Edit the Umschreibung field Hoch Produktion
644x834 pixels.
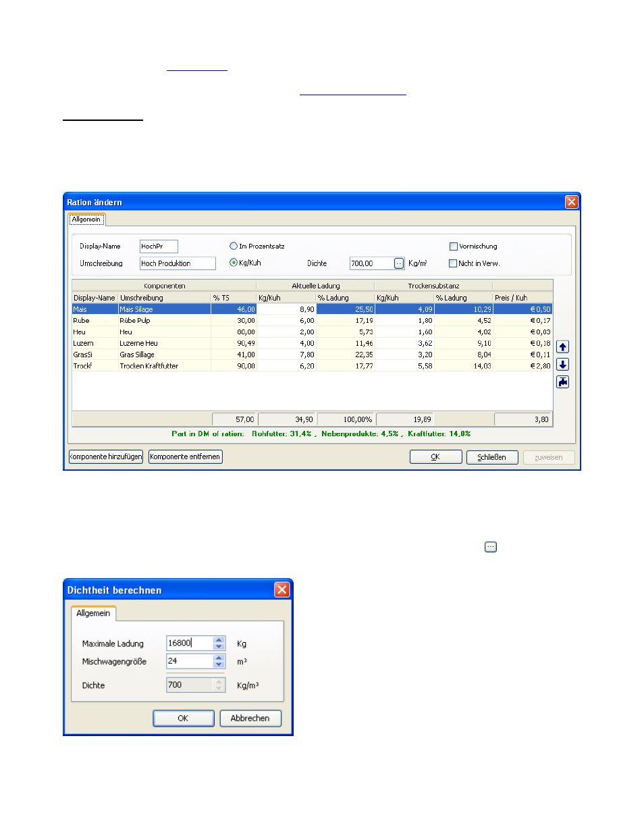pyautogui.click(x=178, y=263)
